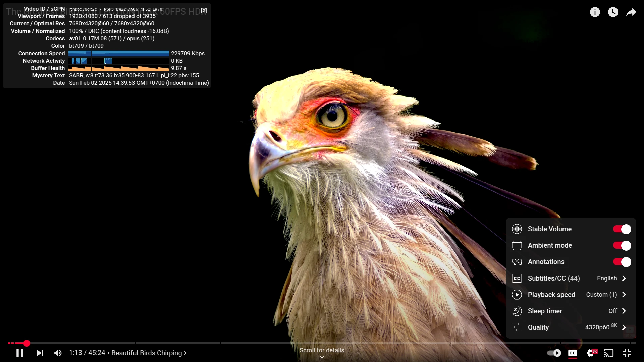Turn off the Stable Volume switch
Image resolution: width=644 pixels, height=362 pixels.
(622, 229)
